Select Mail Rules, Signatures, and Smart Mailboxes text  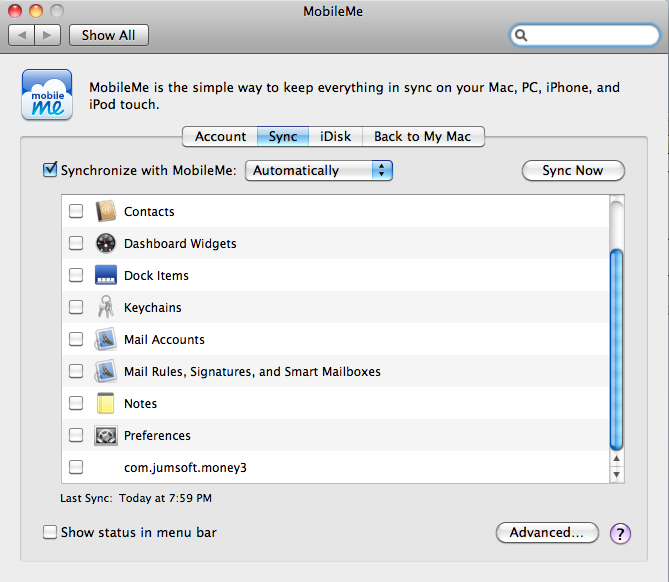(252, 372)
